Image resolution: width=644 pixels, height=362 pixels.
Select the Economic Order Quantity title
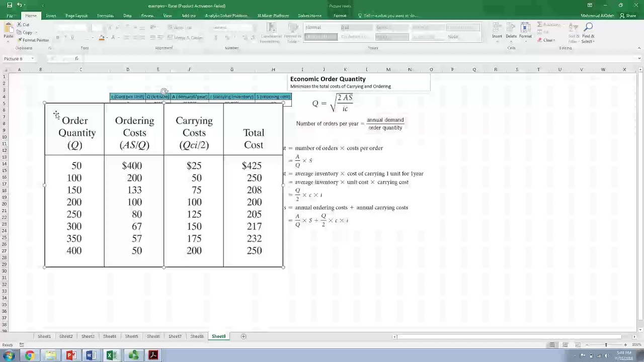(328, 79)
